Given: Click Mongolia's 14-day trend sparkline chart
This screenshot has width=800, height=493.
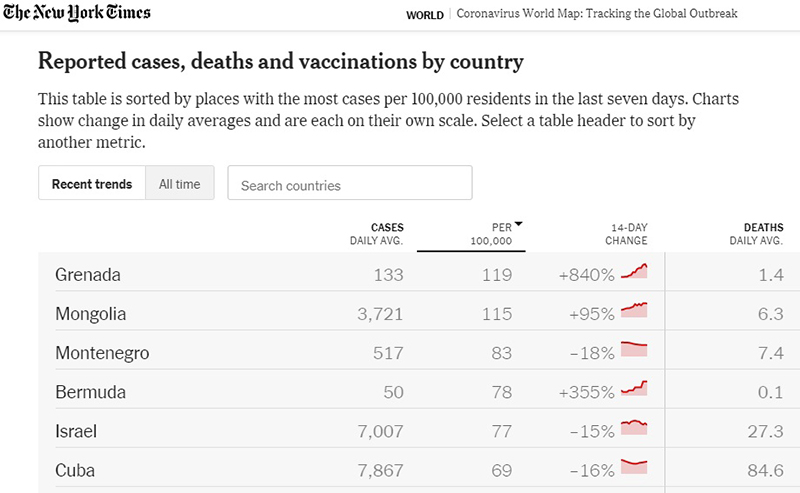Looking at the screenshot, I should [634, 311].
